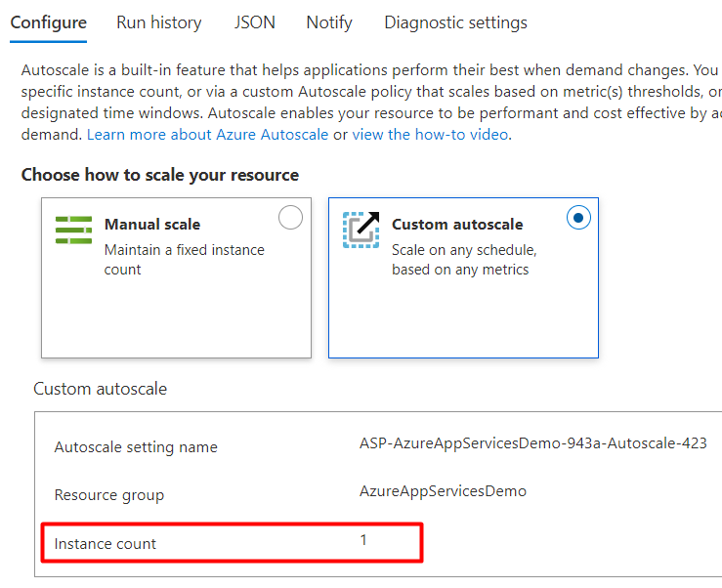Open the Run history tab
722x588 pixels.
tap(158, 22)
